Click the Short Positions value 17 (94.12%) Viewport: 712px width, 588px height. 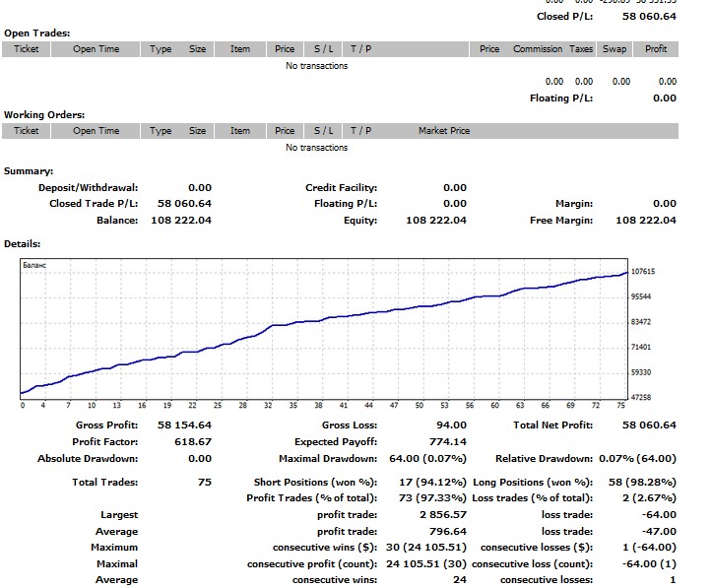pos(432,483)
